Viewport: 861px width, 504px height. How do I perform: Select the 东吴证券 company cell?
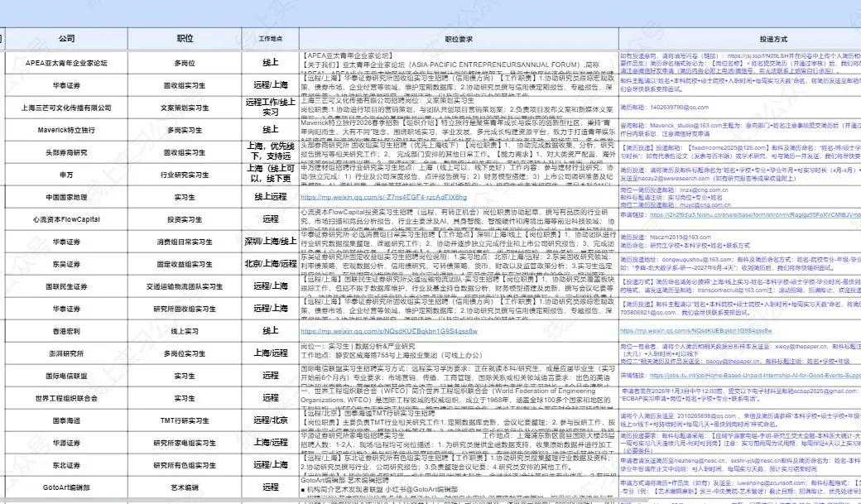pyautogui.click(x=66, y=264)
